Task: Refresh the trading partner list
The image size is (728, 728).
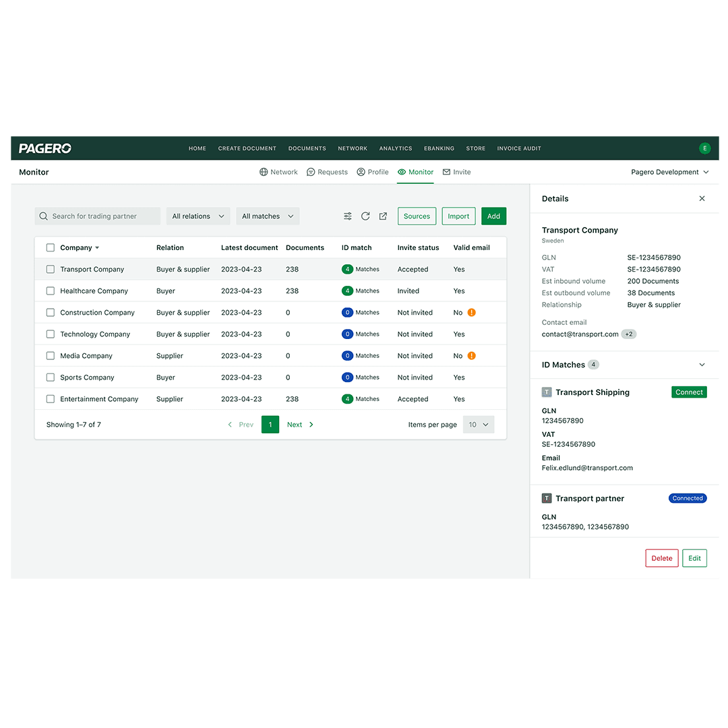Action: (x=365, y=216)
